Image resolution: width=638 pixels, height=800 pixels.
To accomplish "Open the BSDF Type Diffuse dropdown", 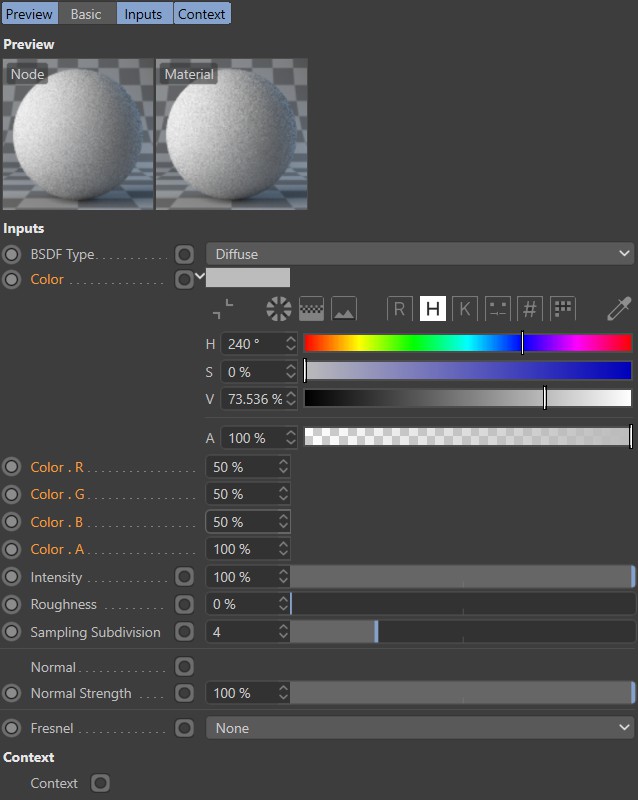I will tap(420, 254).
